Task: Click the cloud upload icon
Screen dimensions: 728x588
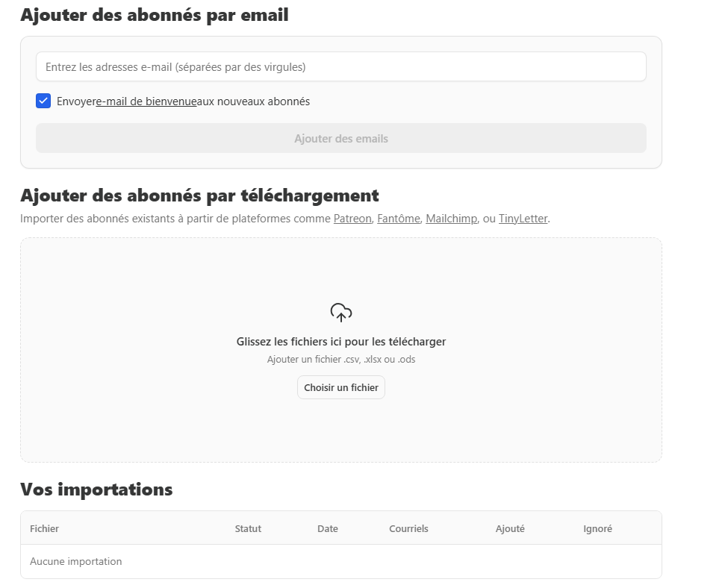Action: pos(340,313)
